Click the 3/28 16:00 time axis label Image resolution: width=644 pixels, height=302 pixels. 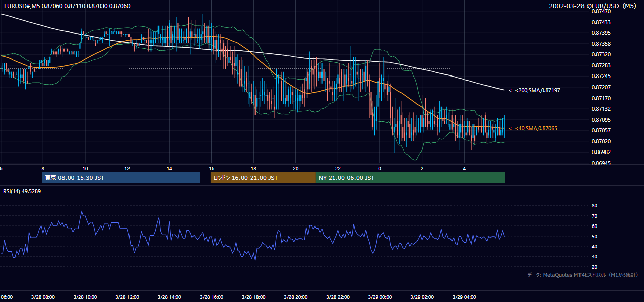212,297
